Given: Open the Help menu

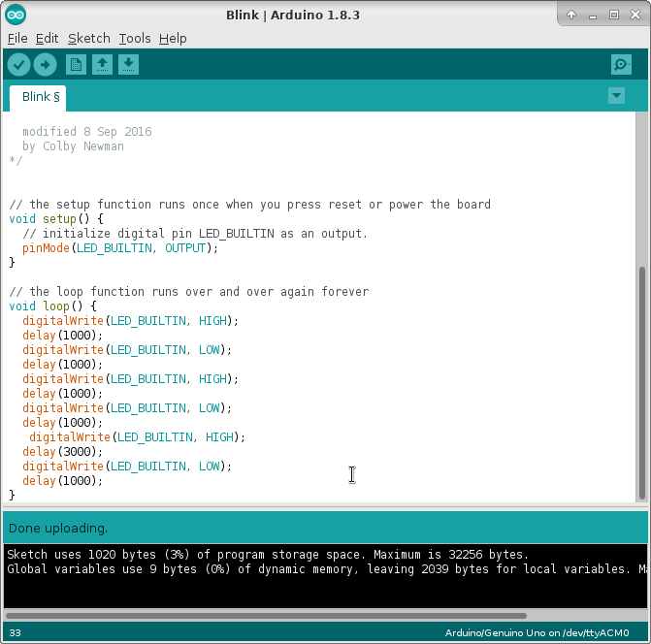Looking at the screenshot, I should [x=173, y=39].
